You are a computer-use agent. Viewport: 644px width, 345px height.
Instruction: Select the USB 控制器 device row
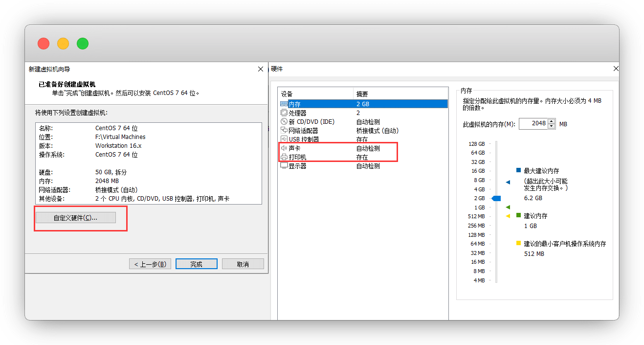363,139
